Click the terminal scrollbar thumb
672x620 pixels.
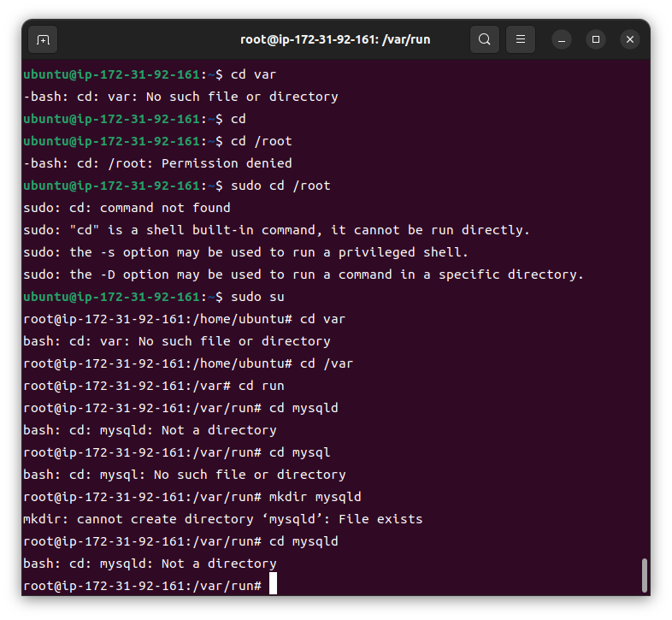(644, 576)
